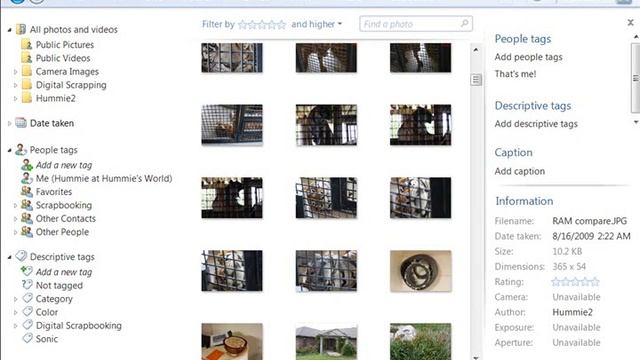Click the People tags person icon
The width and height of the screenshot is (640, 360).
[x=21, y=150]
